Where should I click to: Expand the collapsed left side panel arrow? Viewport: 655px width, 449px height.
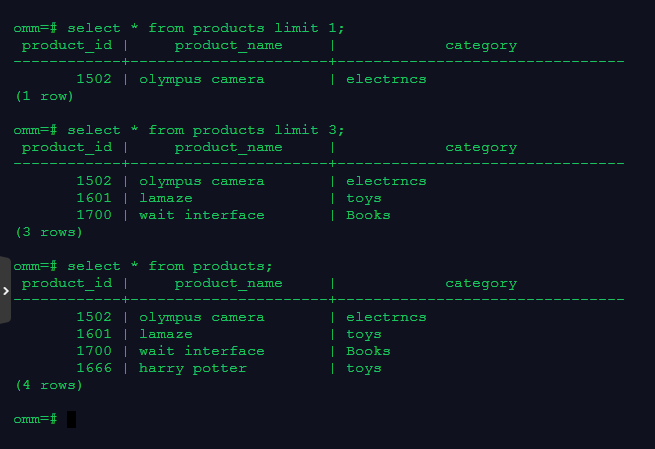coord(5,291)
